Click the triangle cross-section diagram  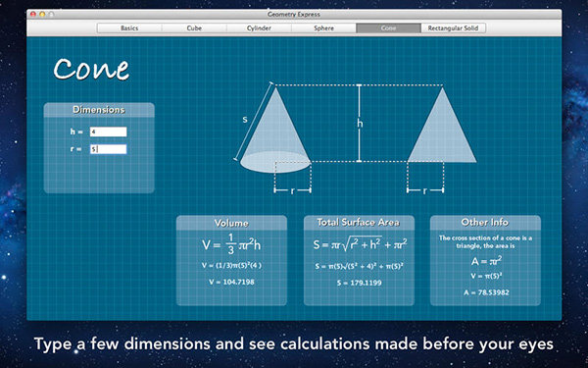coord(442,125)
